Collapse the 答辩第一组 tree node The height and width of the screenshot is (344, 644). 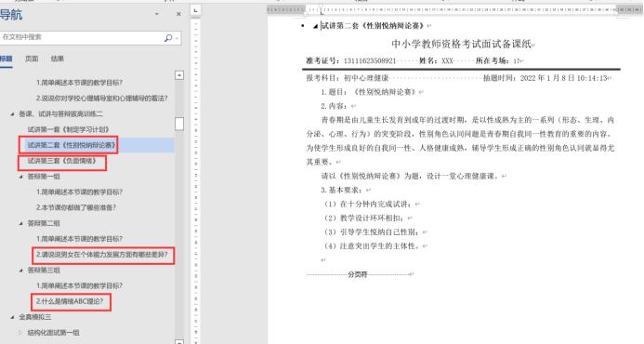[21, 177]
